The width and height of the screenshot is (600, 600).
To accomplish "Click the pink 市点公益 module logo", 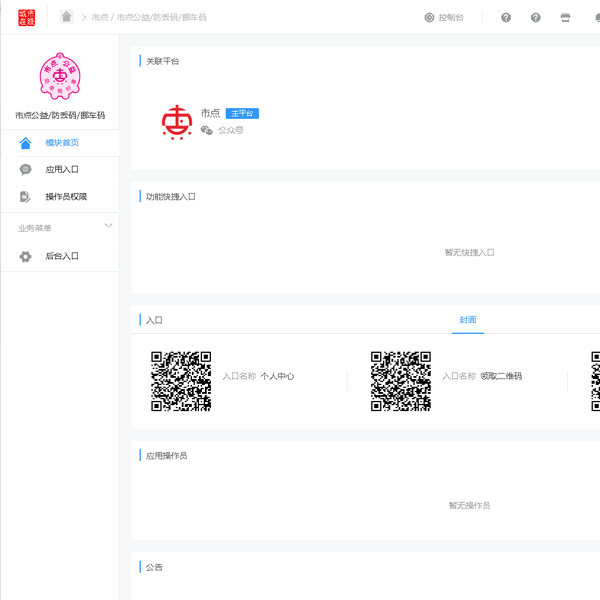I will tap(60, 76).
